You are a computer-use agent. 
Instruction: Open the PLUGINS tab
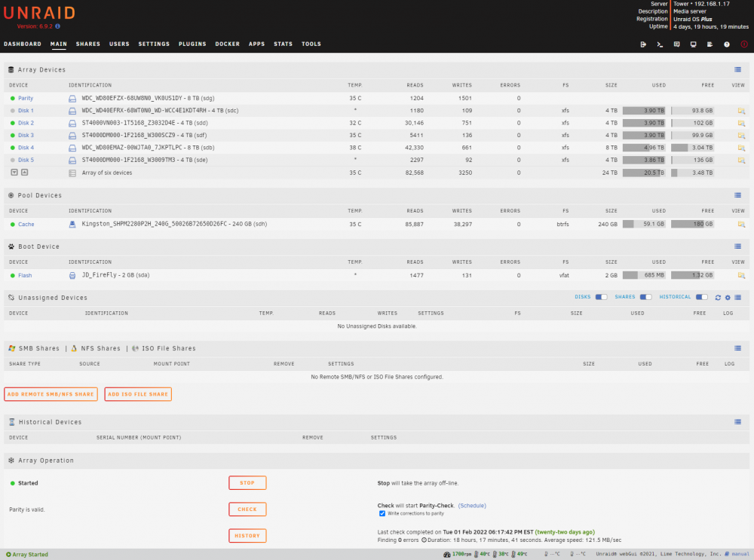[x=192, y=44]
